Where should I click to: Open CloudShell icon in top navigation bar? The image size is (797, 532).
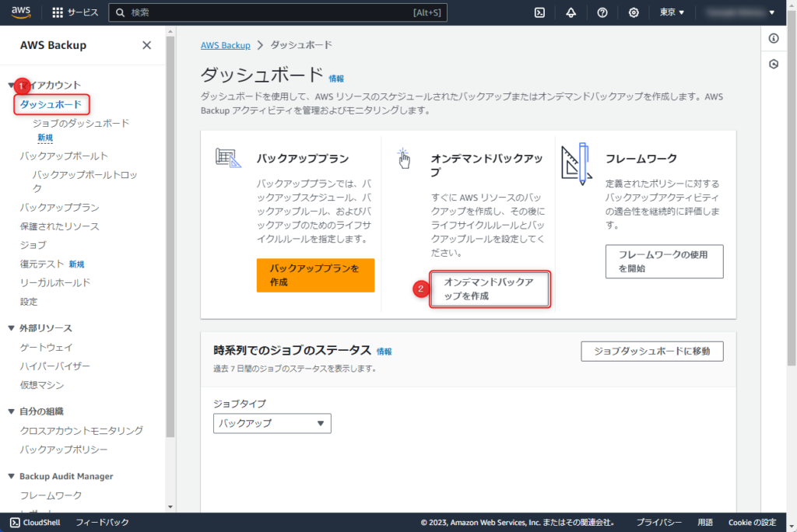[x=540, y=12]
